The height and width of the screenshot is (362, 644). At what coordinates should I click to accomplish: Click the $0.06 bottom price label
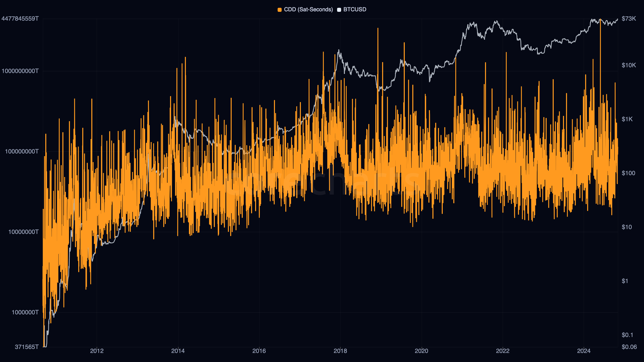[x=629, y=347]
